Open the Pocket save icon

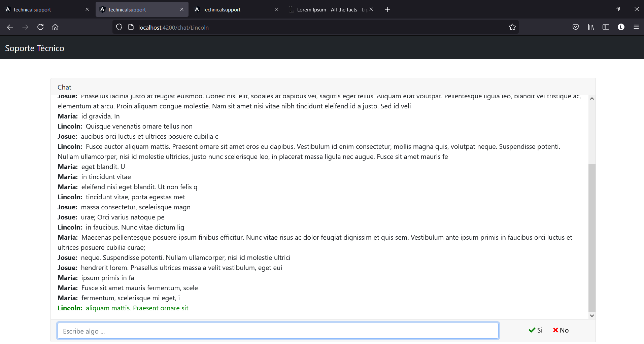click(576, 27)
